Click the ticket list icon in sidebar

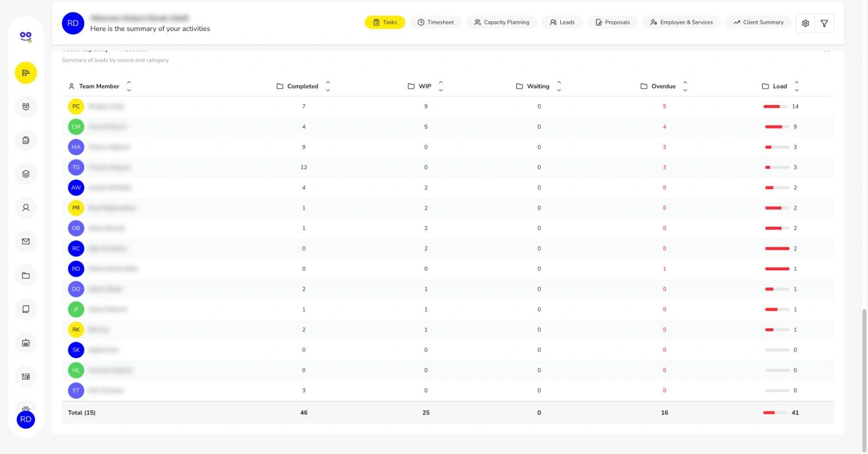(x=26, y=377)
